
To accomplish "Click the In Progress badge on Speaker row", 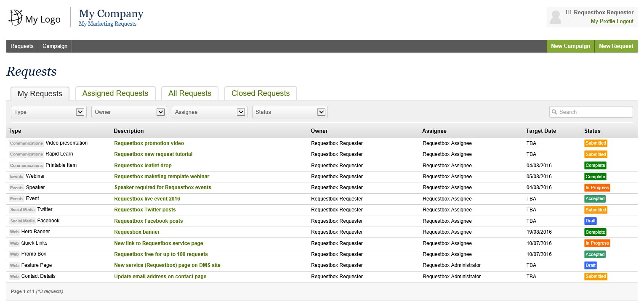I will pos(597,187).
